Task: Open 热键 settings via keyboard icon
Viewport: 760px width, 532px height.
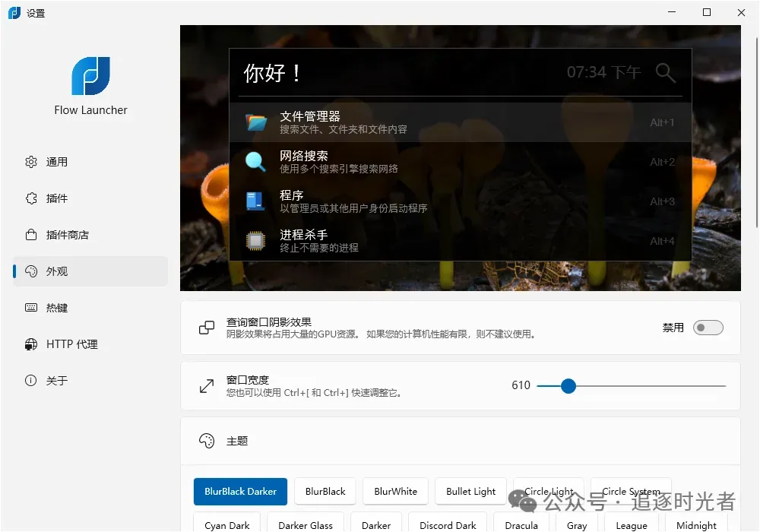Action: coord(30,308)
